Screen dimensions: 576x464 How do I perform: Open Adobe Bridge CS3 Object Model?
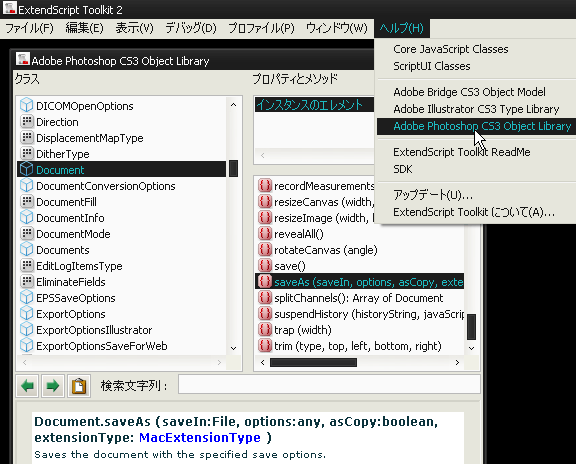coord(469,92)
